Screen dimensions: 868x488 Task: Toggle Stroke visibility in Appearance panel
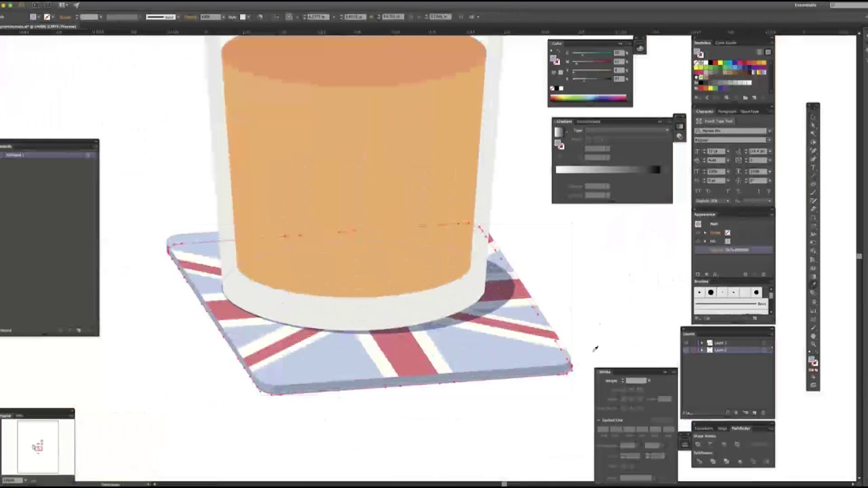(x=698, y=232)
